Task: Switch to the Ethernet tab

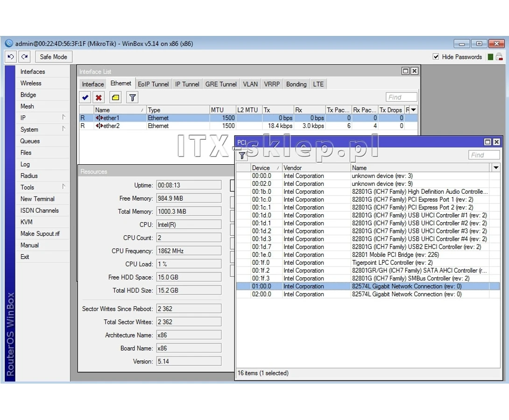Action: (x=121, y=84)
